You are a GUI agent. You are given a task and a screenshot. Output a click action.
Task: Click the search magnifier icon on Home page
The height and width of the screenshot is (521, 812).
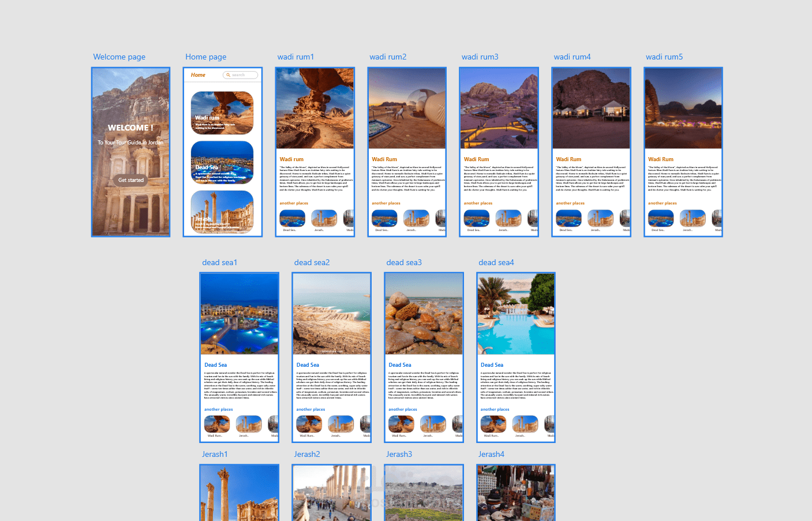pos(229,75)
